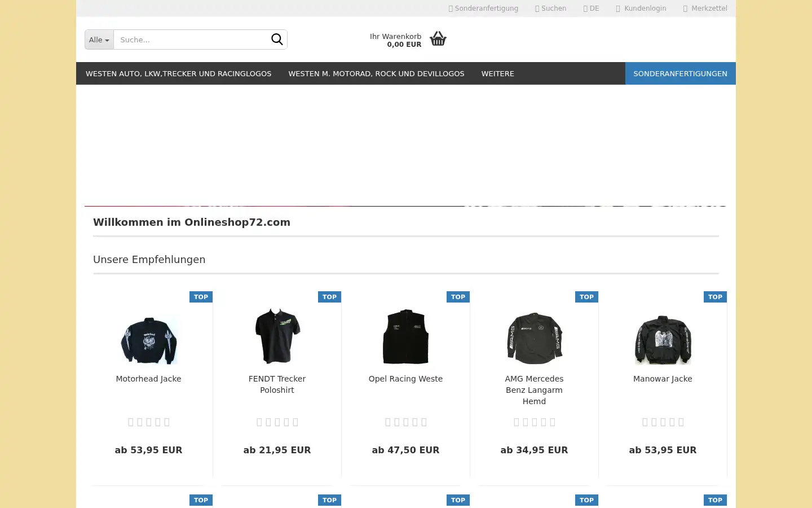Click TOP badge on Manowar Jacke
Screen dimensions: 812x508
tap(715, 297)
